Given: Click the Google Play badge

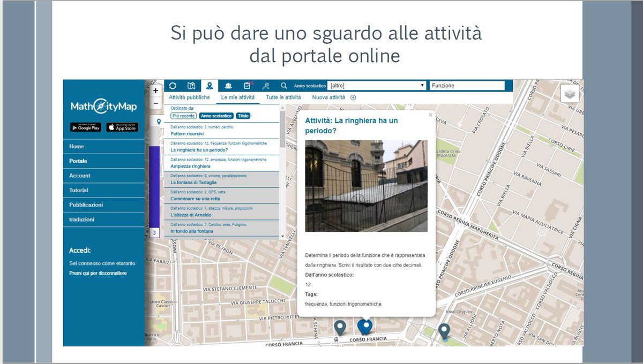Looking at the screenshot, I should [85, 127].
